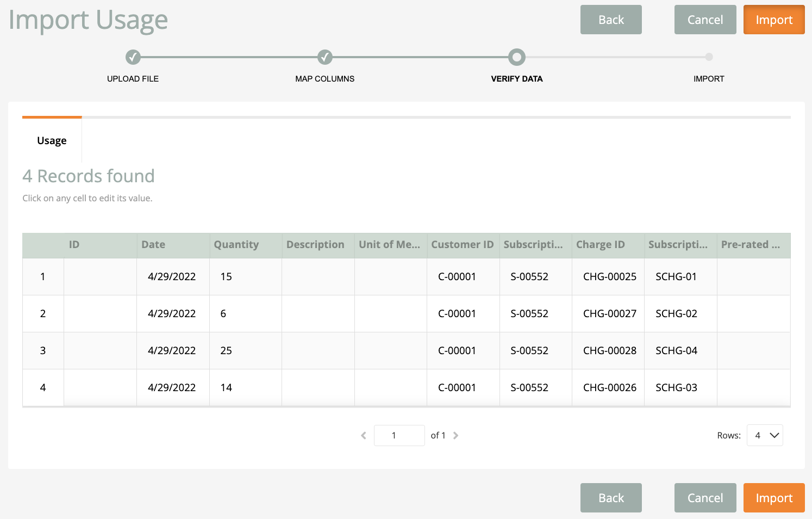Edit the date cell in row 3

(x=173, y=350)
